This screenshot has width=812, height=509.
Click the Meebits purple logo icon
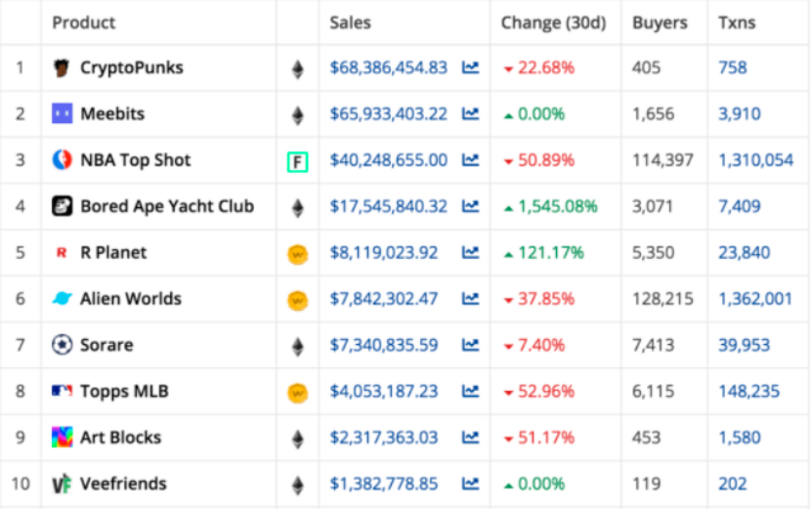tap(62, 113)
